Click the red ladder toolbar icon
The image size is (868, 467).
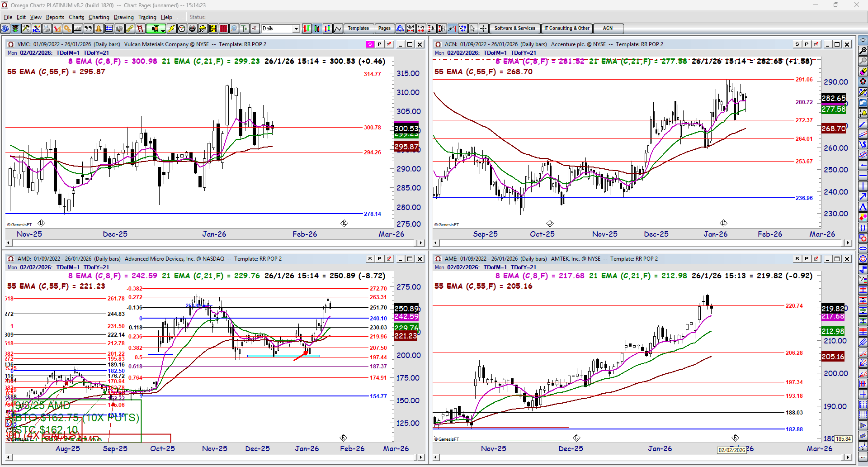click(140, 29)
